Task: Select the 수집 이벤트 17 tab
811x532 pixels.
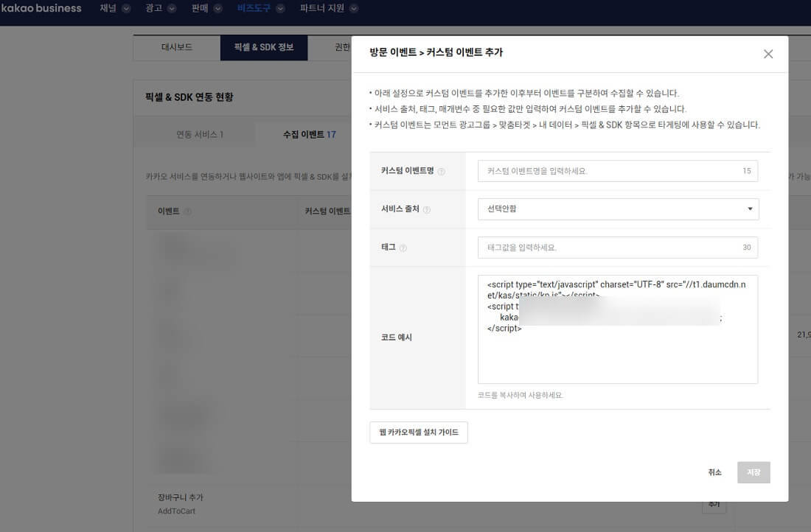Action: click(x=309, y=134)
